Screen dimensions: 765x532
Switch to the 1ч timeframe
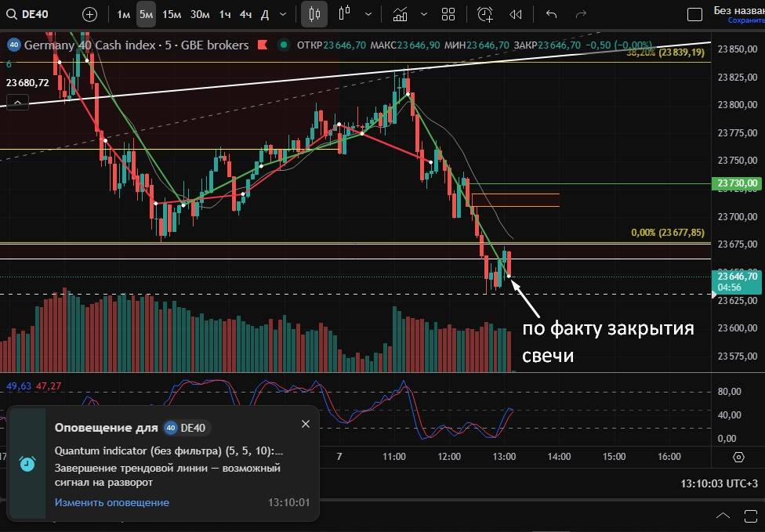pyautogui.click(x=225, y=14)
